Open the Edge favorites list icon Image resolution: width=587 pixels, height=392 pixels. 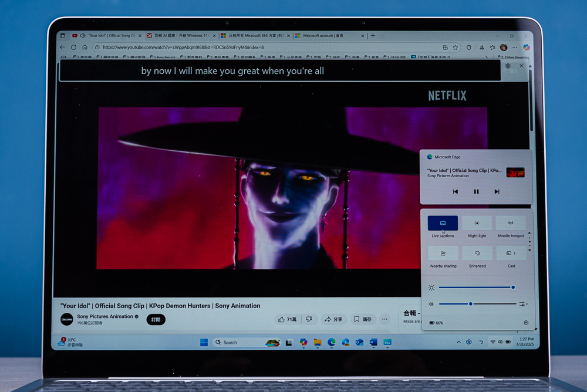tap(492, 48)
